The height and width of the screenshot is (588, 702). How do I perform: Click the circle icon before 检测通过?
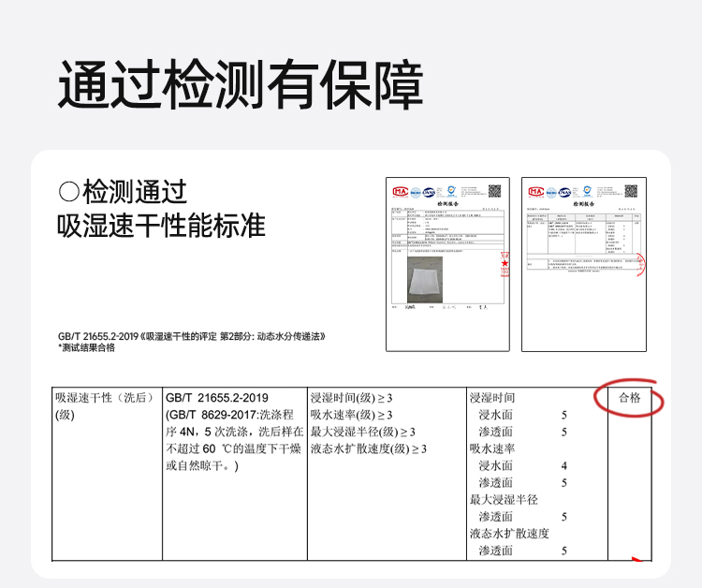point(69,192)
